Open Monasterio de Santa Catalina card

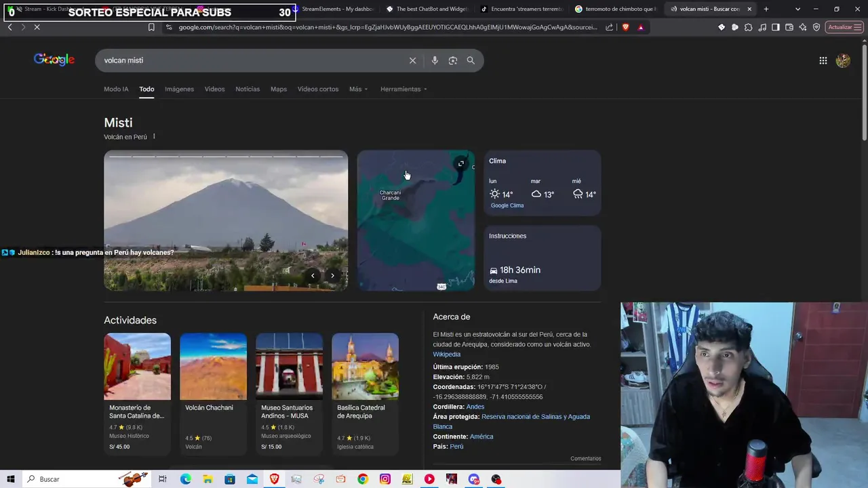[x=138, y=393]
